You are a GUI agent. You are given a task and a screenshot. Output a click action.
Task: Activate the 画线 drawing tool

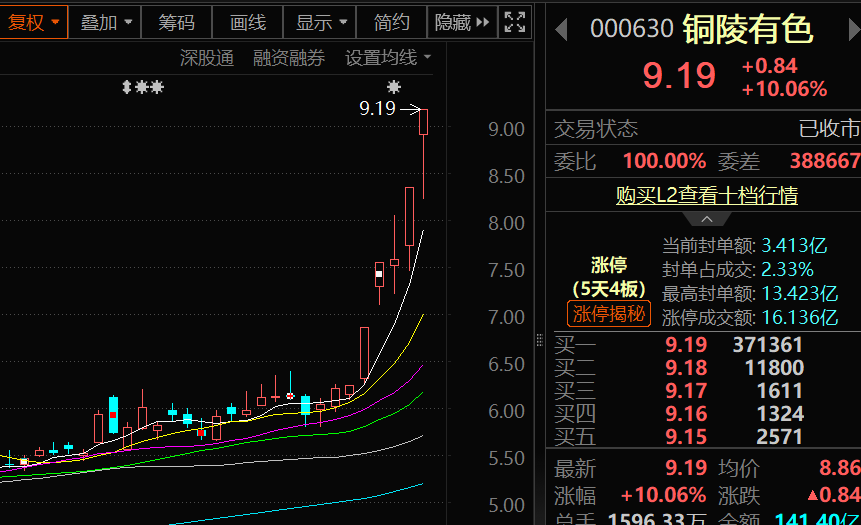[248, 23]
